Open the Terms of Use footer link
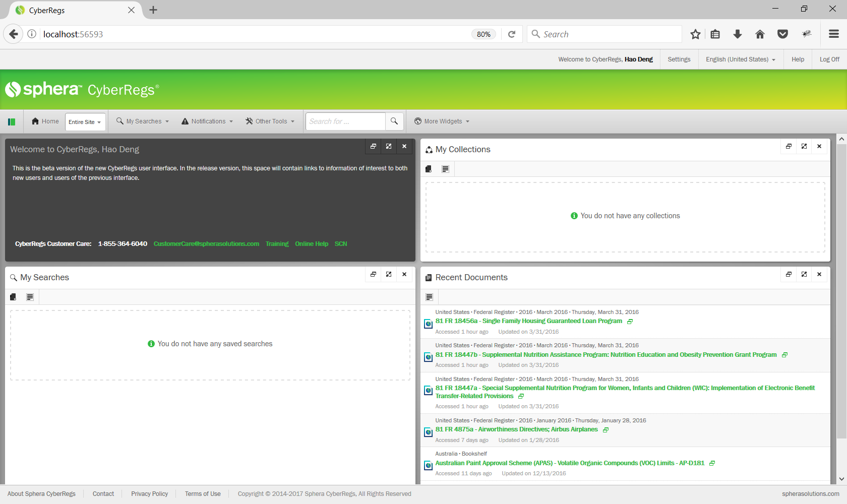This screenshot has width=847, height=504. click(203, 494)
